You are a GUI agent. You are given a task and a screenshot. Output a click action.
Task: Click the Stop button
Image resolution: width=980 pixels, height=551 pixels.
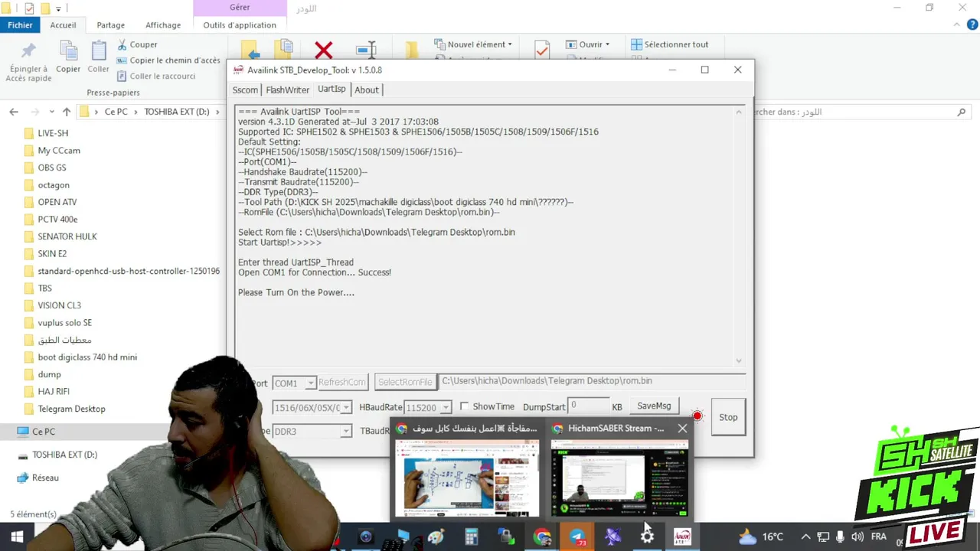728,417
